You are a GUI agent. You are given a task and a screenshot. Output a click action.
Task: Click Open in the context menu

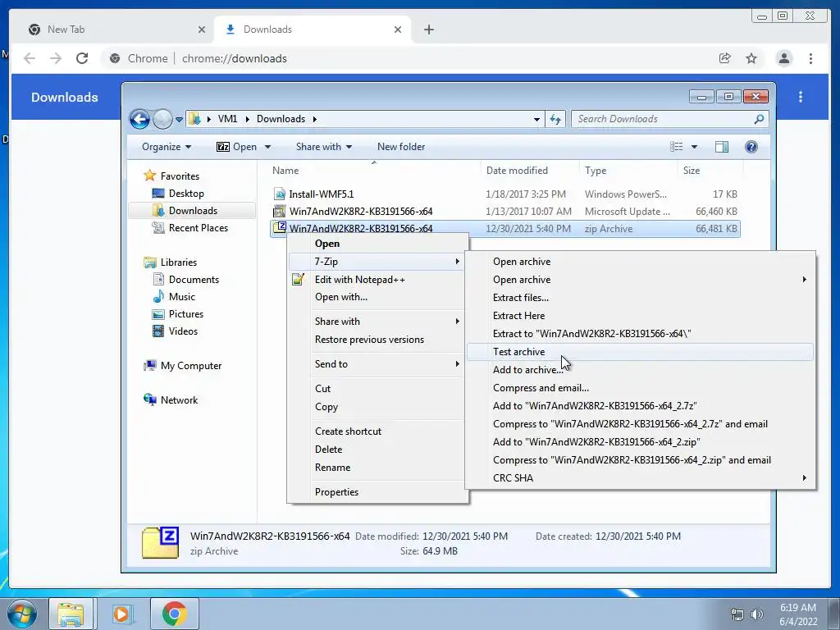[326, 243]
